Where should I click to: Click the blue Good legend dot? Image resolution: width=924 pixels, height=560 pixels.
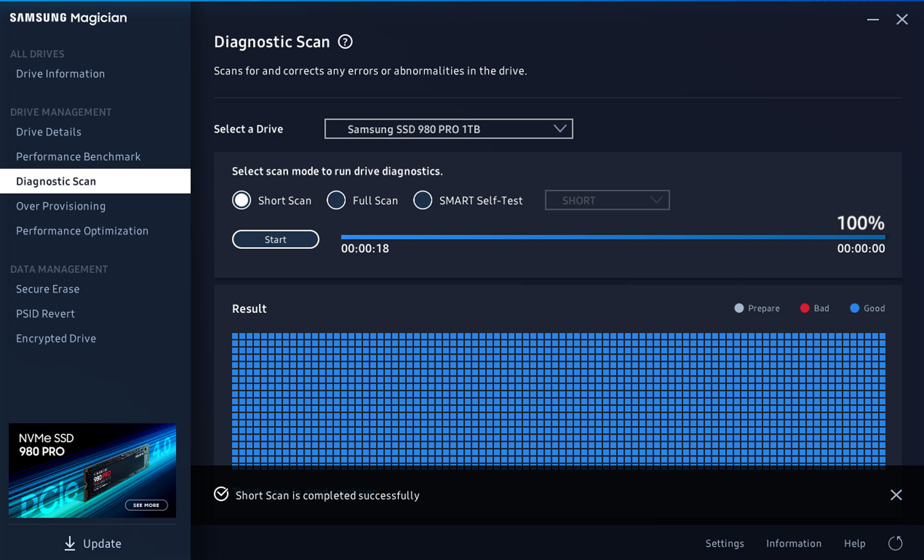coord(855,309)
